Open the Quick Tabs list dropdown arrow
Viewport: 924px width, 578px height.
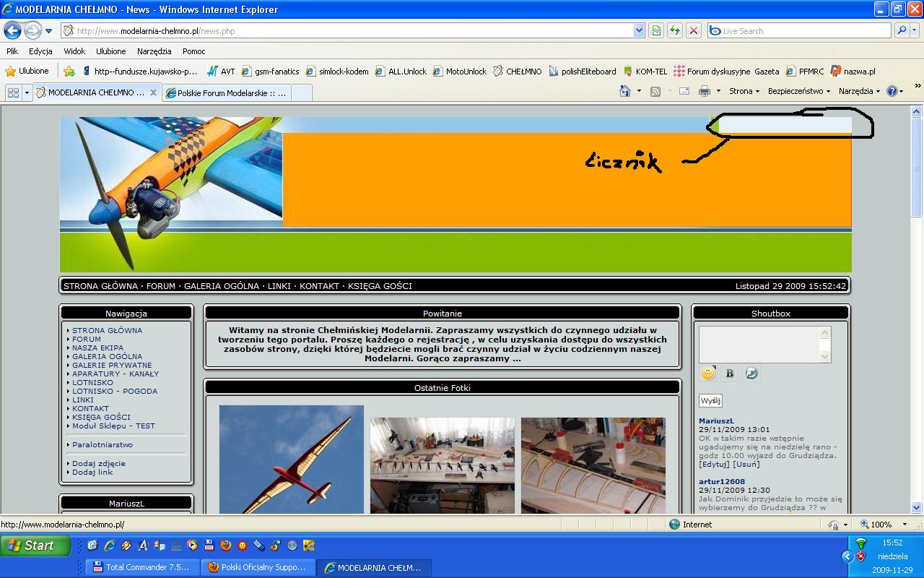tap(27, 92)
